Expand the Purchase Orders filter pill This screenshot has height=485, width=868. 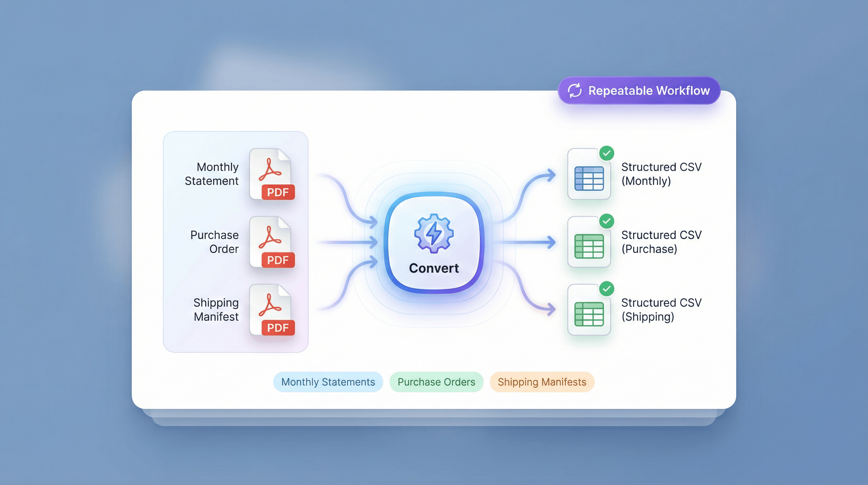436,382
